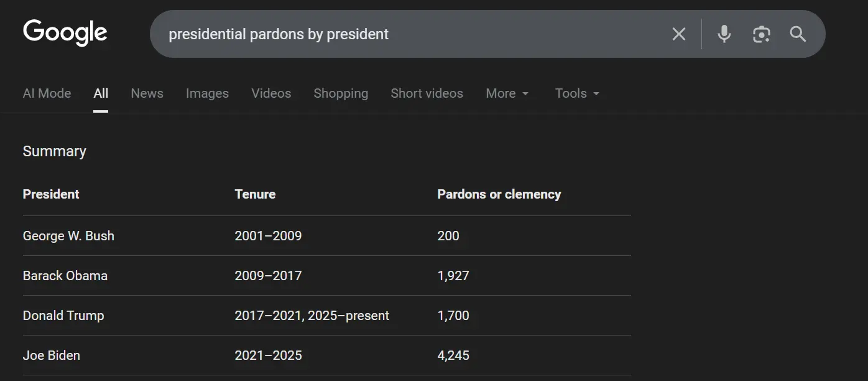
Task: Click the George W. Bush row name
Action: click(68, 236)
